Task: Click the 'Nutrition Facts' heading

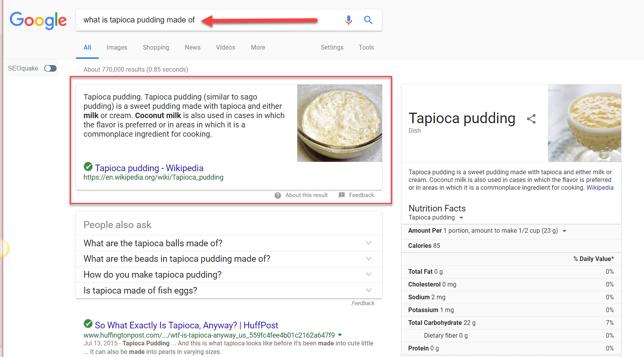Action: point(437,208)
